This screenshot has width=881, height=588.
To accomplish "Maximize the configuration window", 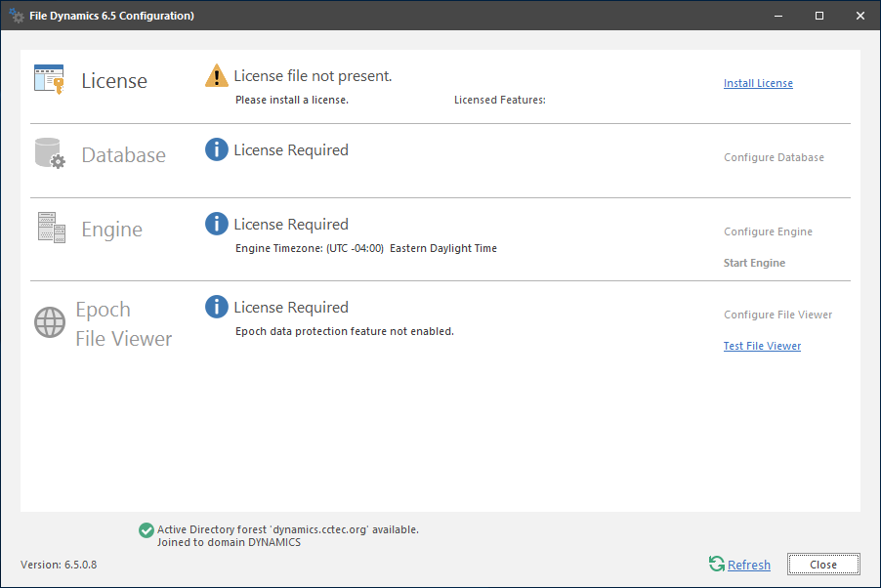I will pyautogui.click(x=819, y=16).
